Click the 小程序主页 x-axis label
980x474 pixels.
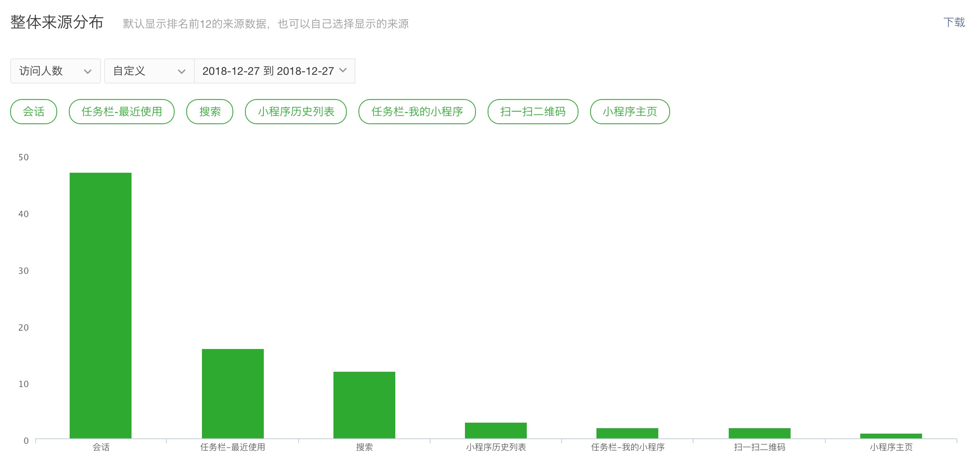click(891, 447)
